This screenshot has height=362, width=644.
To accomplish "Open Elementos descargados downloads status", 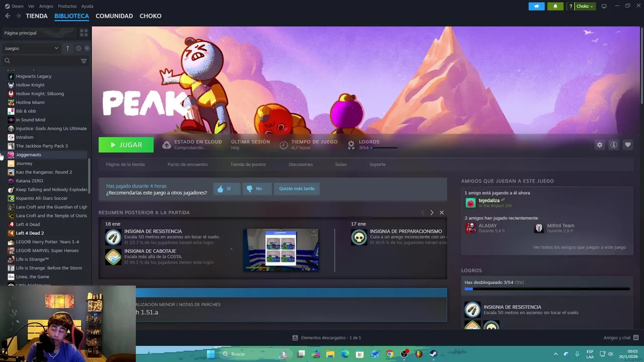I will click(x=327, y=337).
